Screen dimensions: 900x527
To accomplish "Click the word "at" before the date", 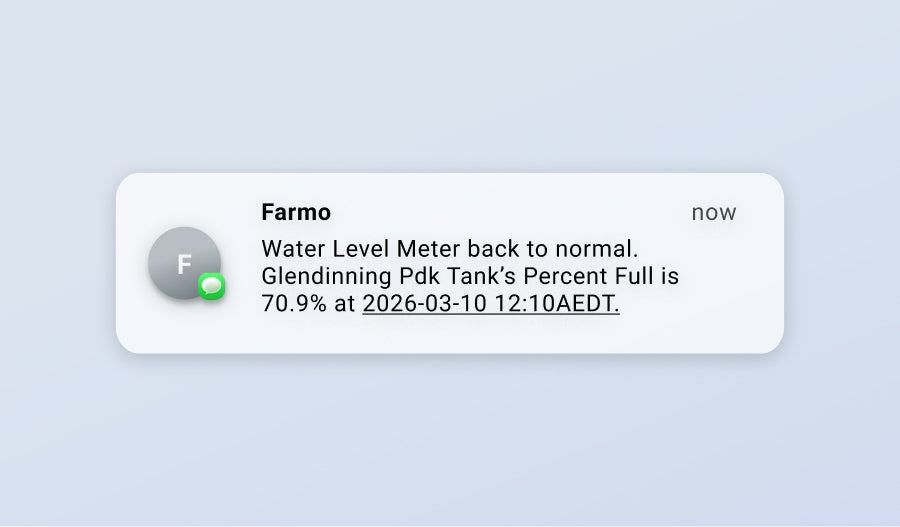I will click(x=345, y=304).
